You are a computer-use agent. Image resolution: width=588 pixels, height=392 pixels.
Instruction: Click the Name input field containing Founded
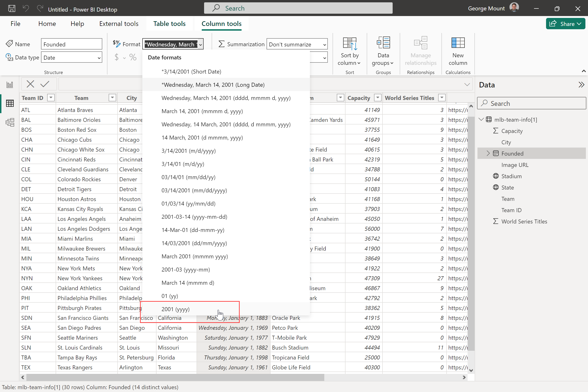(x=71, y=44)
